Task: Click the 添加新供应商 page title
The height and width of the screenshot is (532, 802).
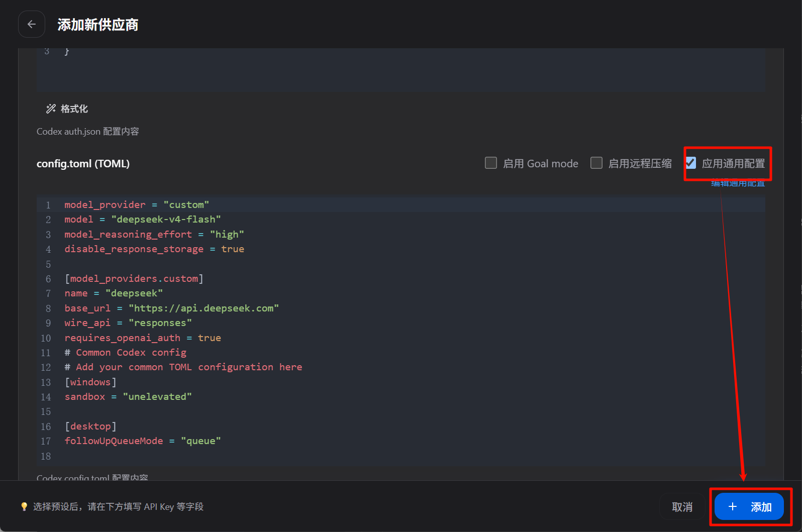Action: click(x=97, y=25)
